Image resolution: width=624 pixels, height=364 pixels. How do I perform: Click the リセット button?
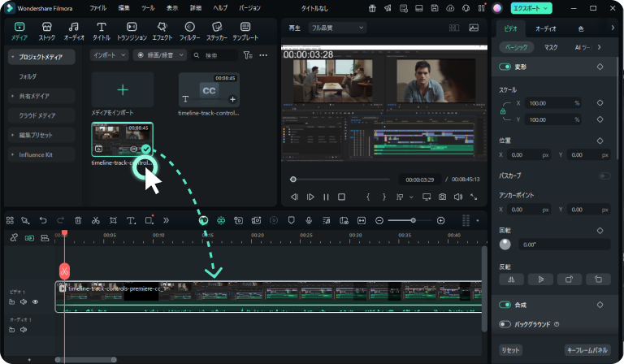pos(510,350)
